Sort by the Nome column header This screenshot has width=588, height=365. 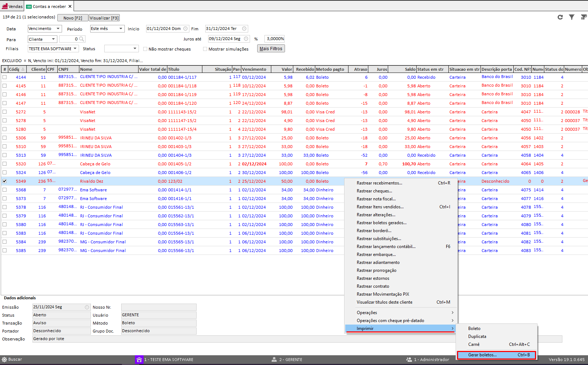click(x=109, y=69)
